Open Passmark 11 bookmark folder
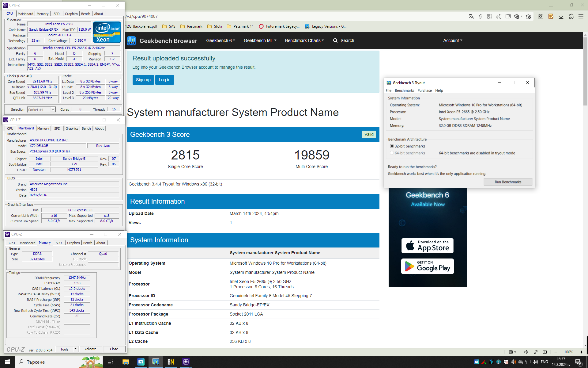The width and height of the screenshot is (588, 368). tap(240, 26)
